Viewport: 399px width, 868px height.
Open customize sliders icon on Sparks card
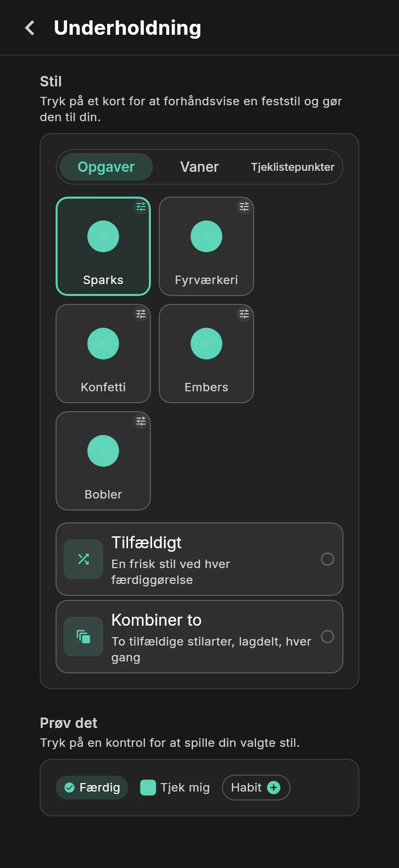(141, 207)
